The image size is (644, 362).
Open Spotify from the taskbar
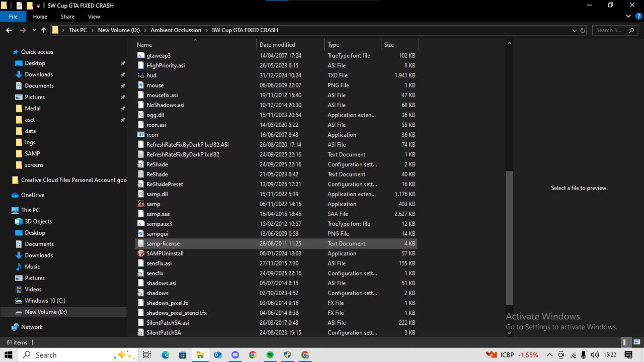[270, 355]
